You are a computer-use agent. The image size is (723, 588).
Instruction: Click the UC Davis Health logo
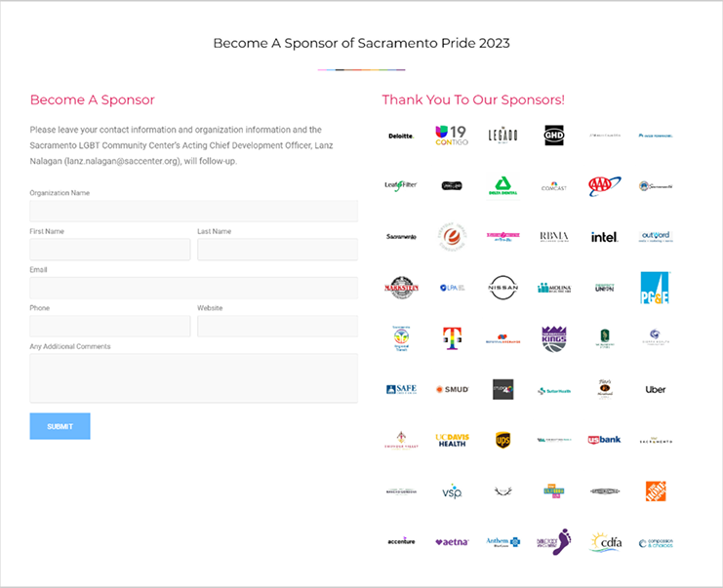coord(452,440)
